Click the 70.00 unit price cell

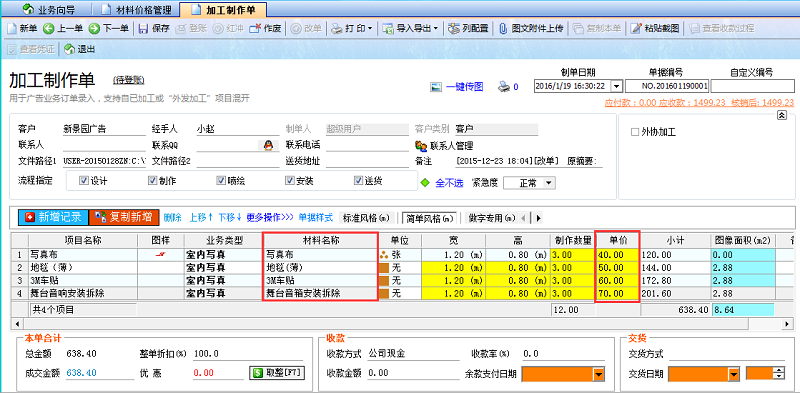(x=617, y=293)
